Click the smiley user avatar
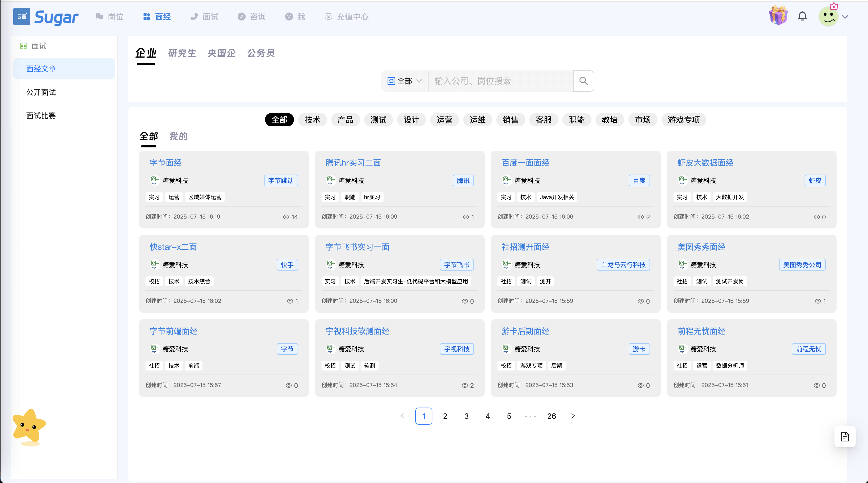 (x=829, y=17)
